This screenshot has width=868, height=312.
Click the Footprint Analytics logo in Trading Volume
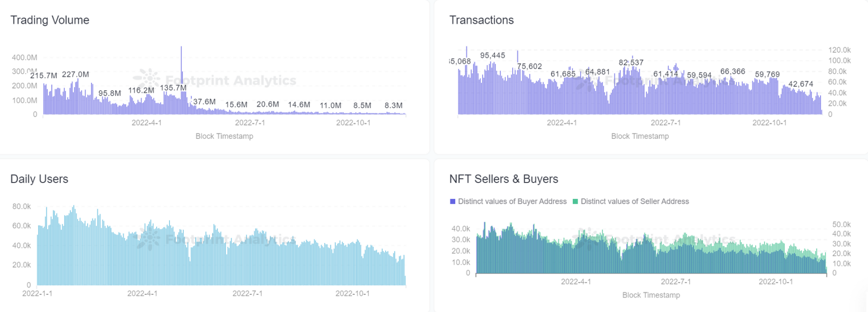point(147,79)
